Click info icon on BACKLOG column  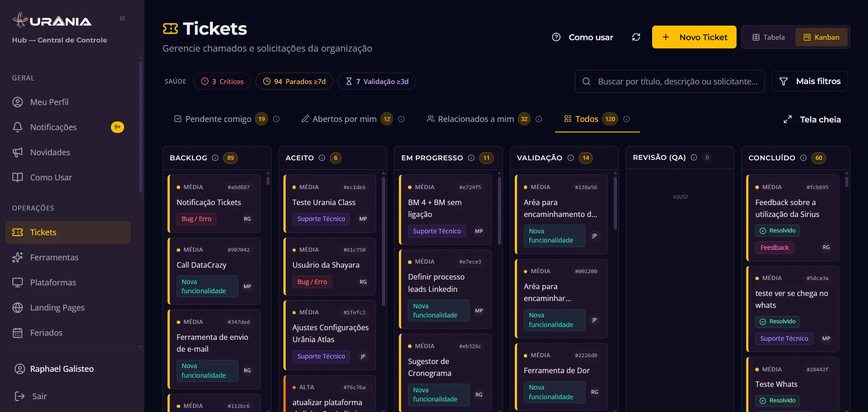(215, 158)
